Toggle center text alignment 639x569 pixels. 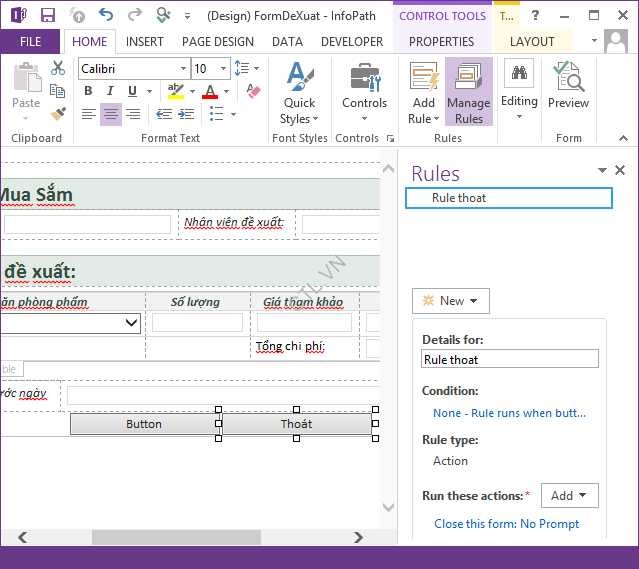(111, 114)
